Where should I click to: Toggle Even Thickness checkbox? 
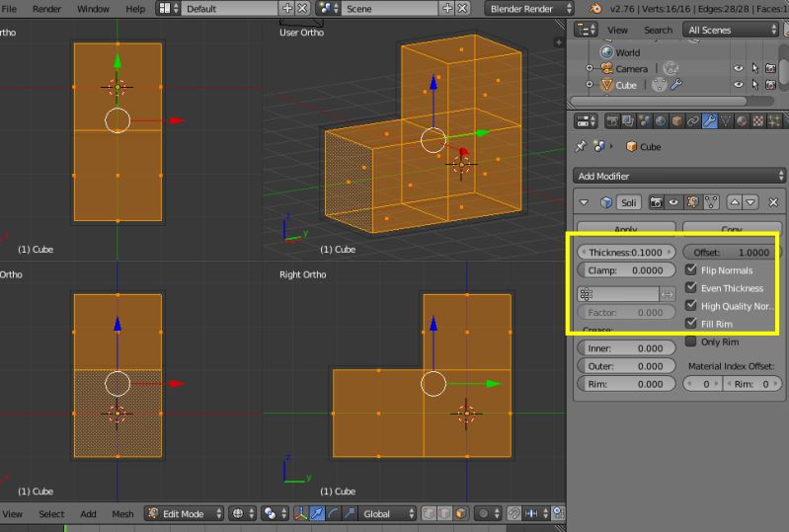tap(691, 287)
